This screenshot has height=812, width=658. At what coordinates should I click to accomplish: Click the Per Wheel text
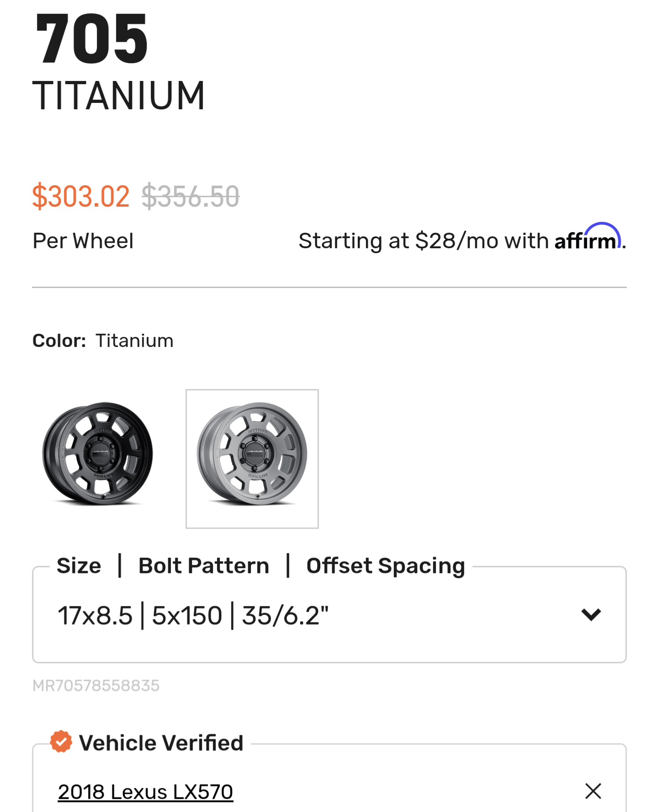point(83,240)
